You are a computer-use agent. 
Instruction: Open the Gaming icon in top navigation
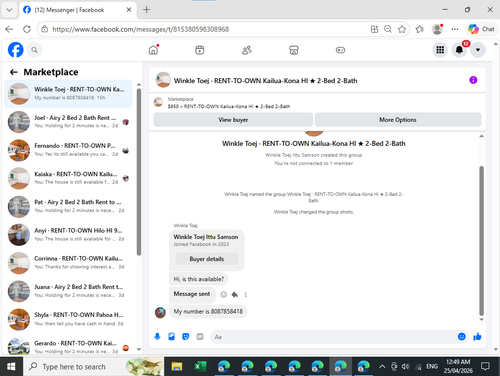340,50
